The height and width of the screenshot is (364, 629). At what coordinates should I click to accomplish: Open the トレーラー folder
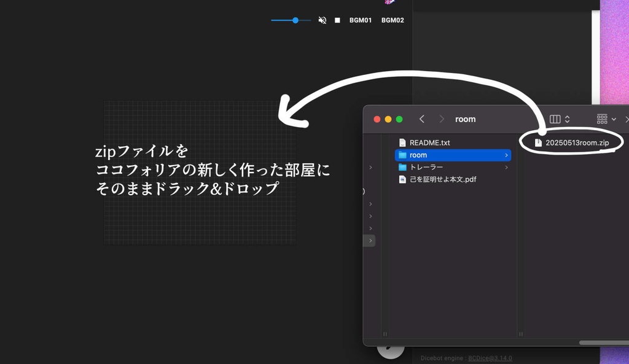coord(426,167)
